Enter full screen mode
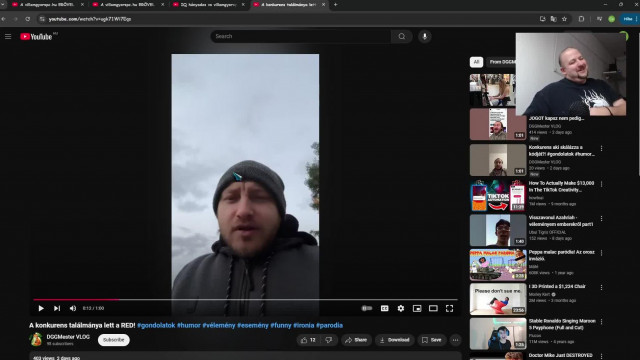 pos(449,308)
